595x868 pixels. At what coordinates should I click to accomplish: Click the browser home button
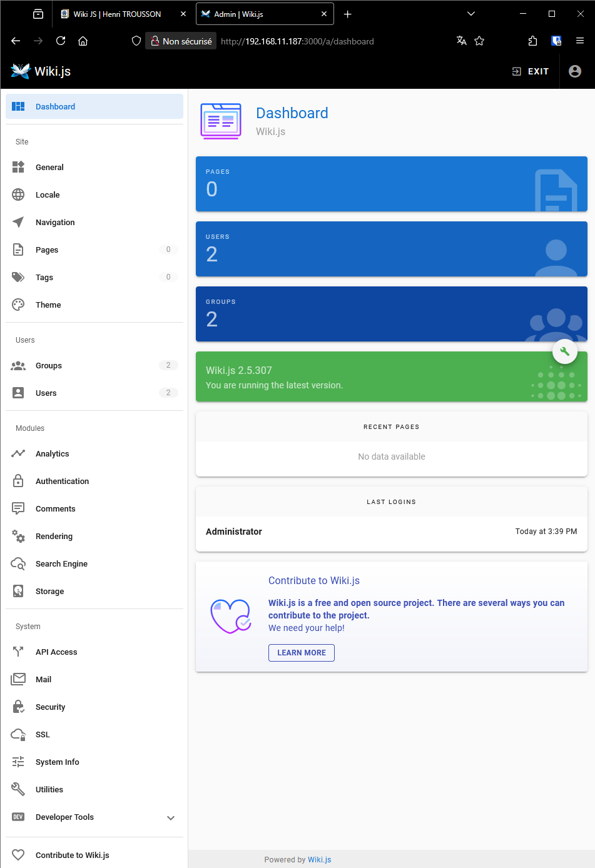click(x=83, y=41)
